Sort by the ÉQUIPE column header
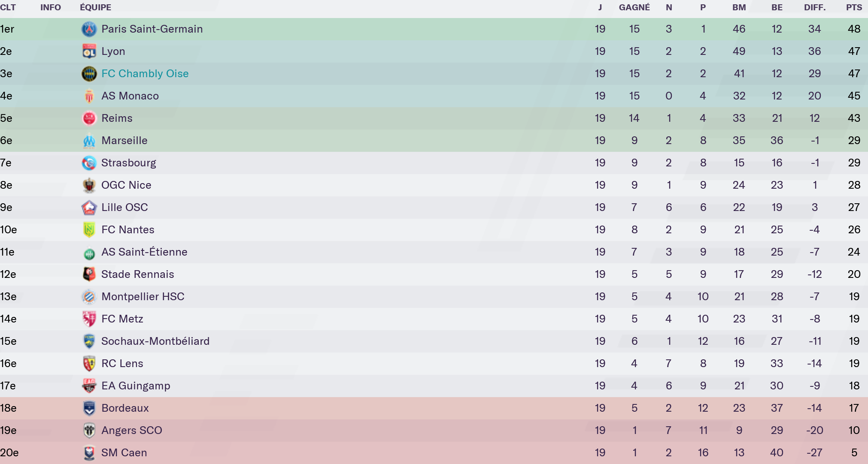This screenshot has width=868, height=464. [x=95, y=7]
